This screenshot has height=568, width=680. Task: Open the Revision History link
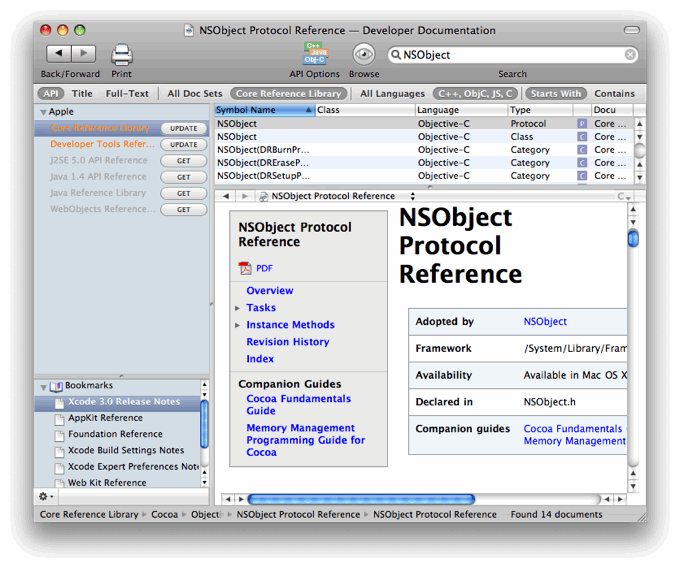point(288,342)
